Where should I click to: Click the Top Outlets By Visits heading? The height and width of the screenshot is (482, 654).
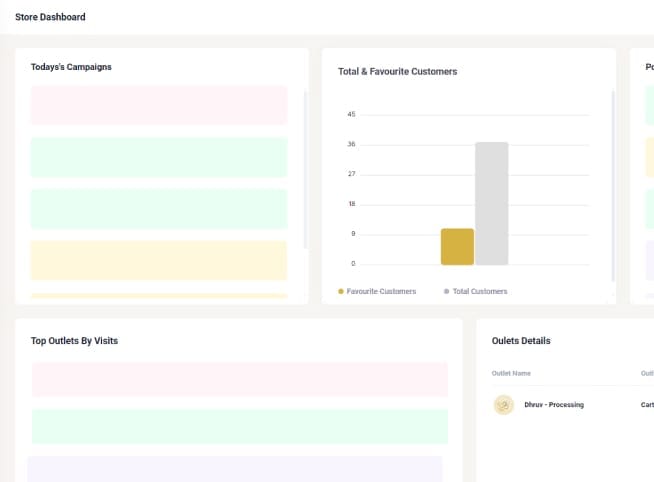(74, 341)
